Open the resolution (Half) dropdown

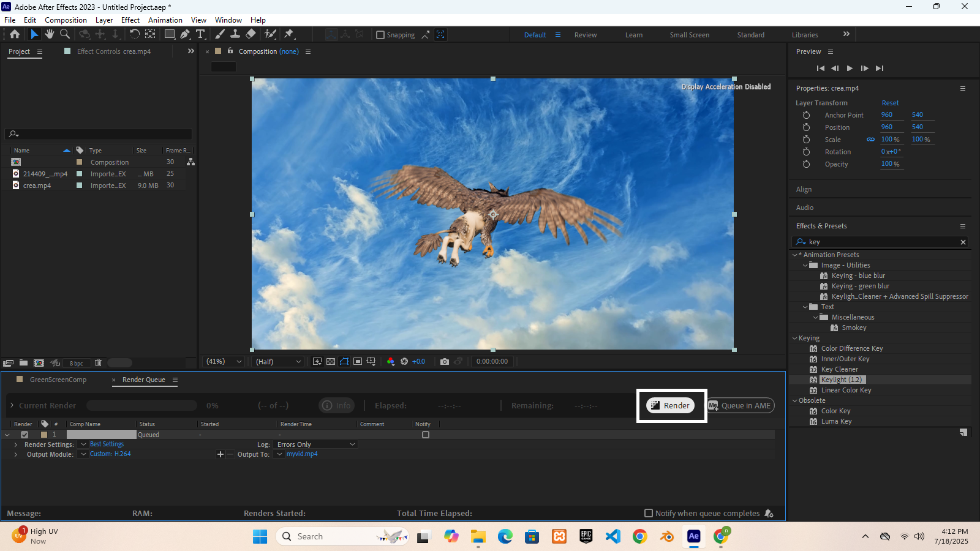click(278, 362)
